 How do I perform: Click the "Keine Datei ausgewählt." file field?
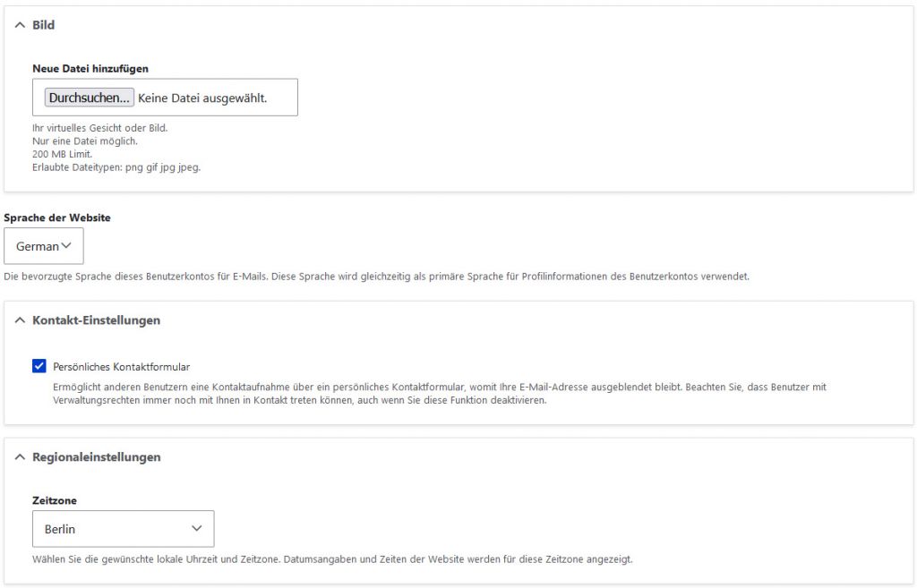(202, 98)
